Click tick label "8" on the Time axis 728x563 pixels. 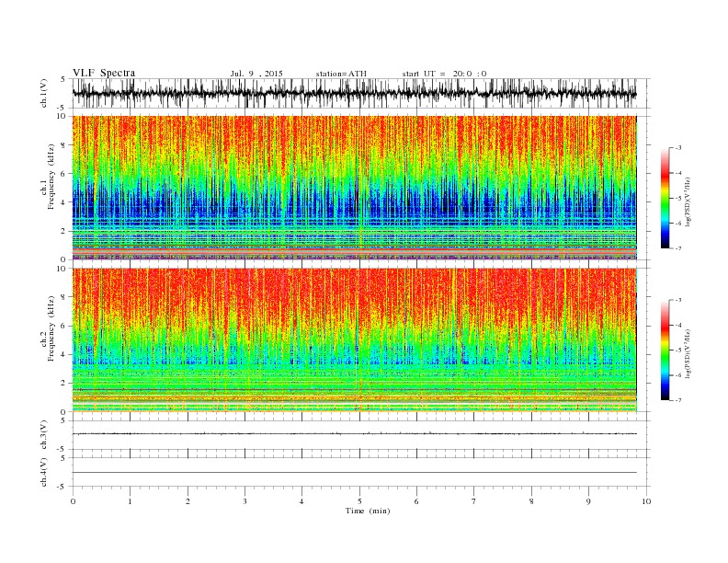click(x=531, y=501)
